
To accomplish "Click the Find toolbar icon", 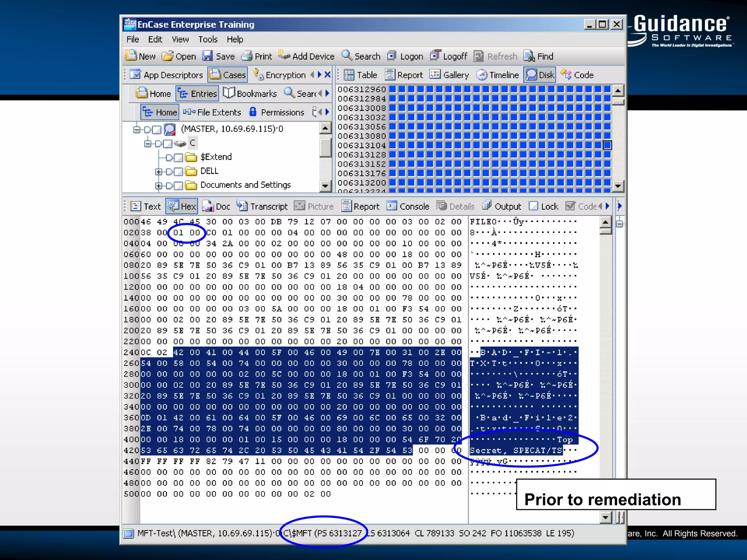I will click(529, 56).
